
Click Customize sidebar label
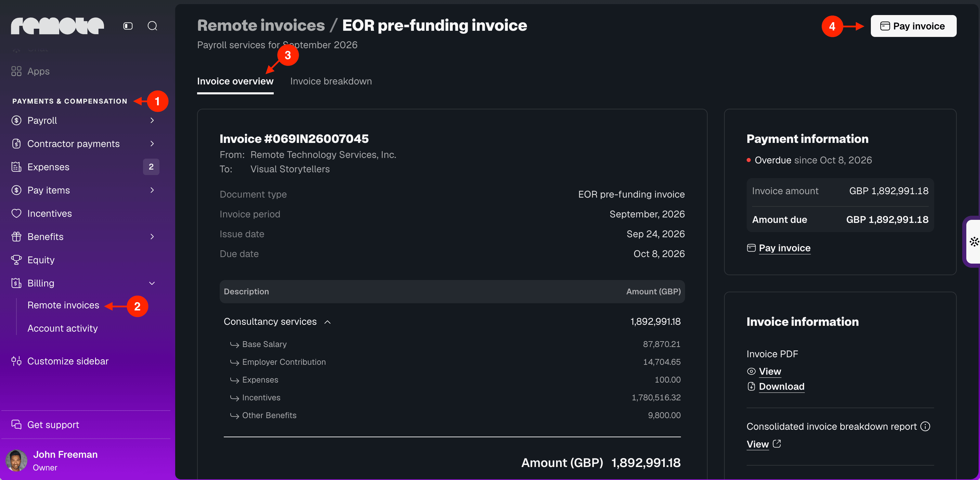[68, 361]
